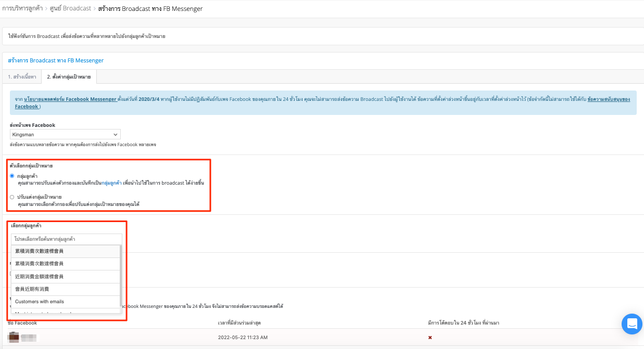Screen dimensions: 644x349
Task: Choose 會員近期有消費 from the dropdown list
Action: [66, 289]
